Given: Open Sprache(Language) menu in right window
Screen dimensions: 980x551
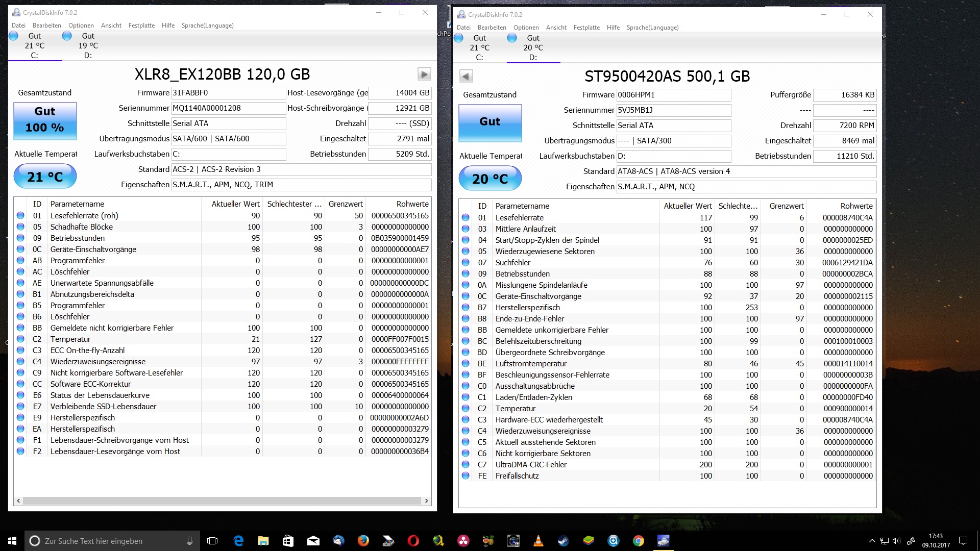Looking at the screenshot, I should (x=652, y=28).
